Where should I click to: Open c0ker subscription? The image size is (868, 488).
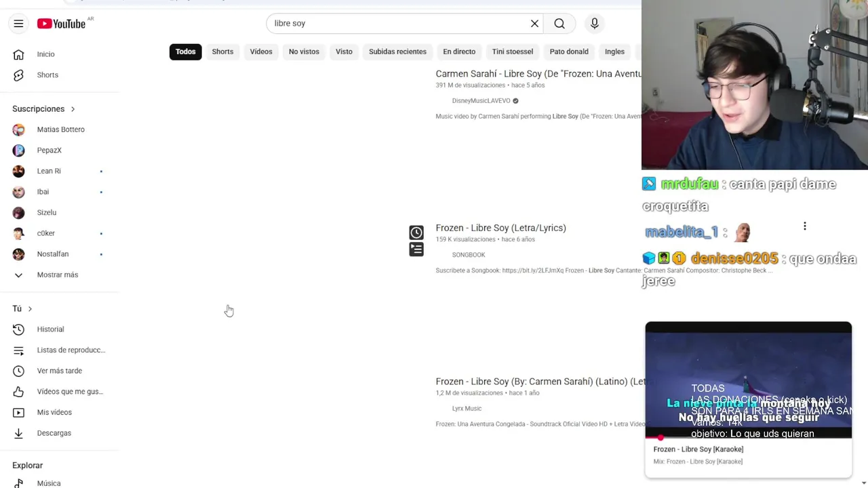(x=45, y=233)
